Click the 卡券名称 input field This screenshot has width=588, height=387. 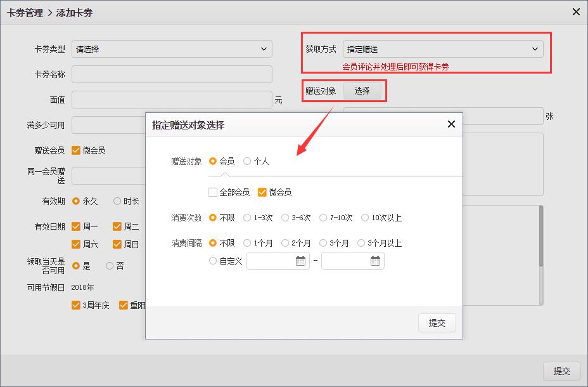171,74
